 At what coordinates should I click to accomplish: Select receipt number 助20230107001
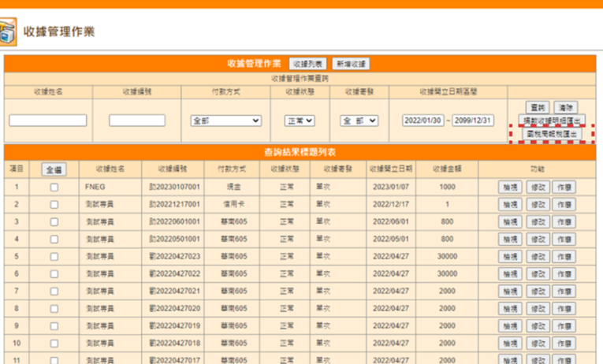coord(174,187)
